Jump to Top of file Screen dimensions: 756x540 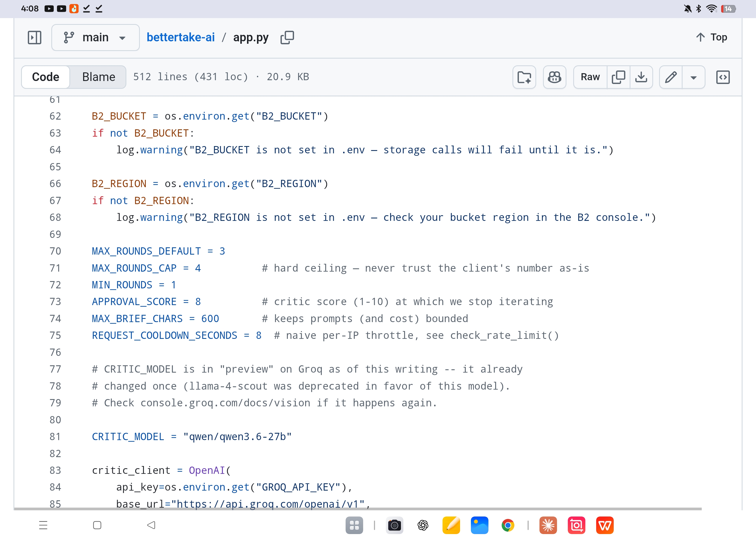click(x=711, y=37)
